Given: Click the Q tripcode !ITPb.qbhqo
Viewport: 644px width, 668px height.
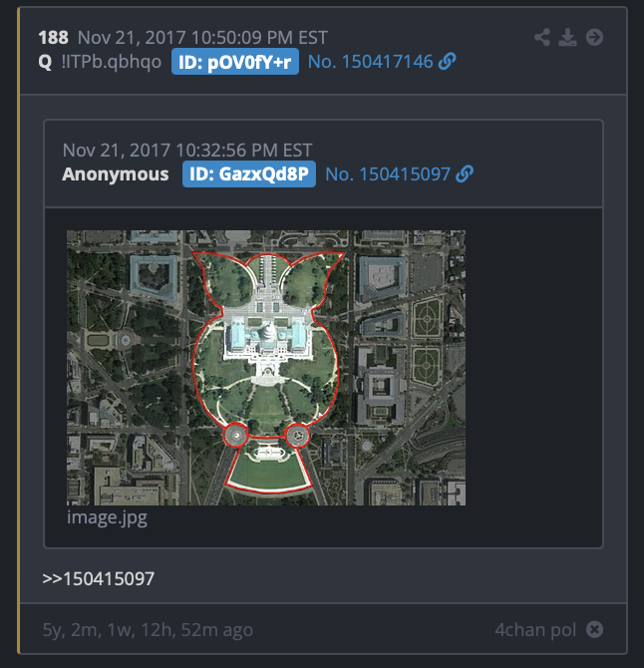Looking at the screenshot, I should point(112,62).
